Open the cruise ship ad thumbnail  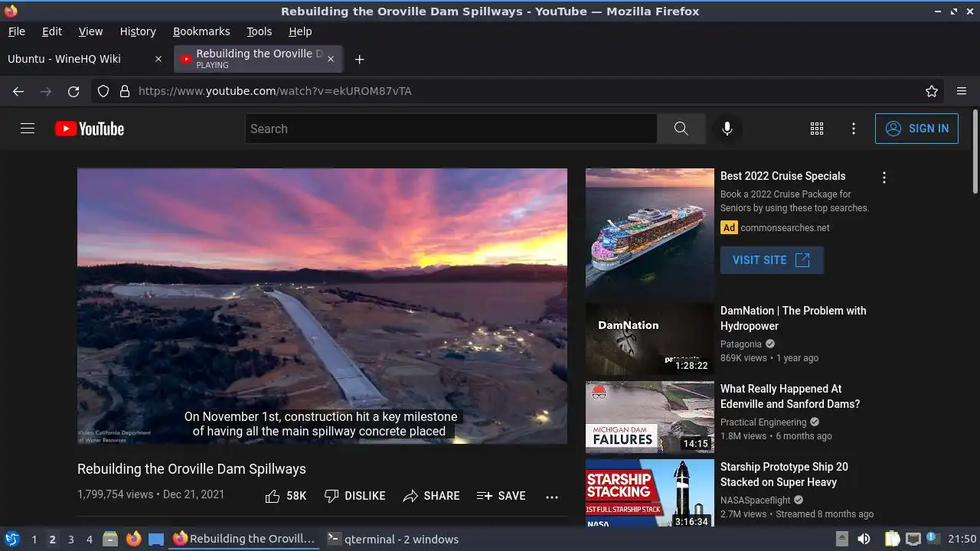click(650, 233)
